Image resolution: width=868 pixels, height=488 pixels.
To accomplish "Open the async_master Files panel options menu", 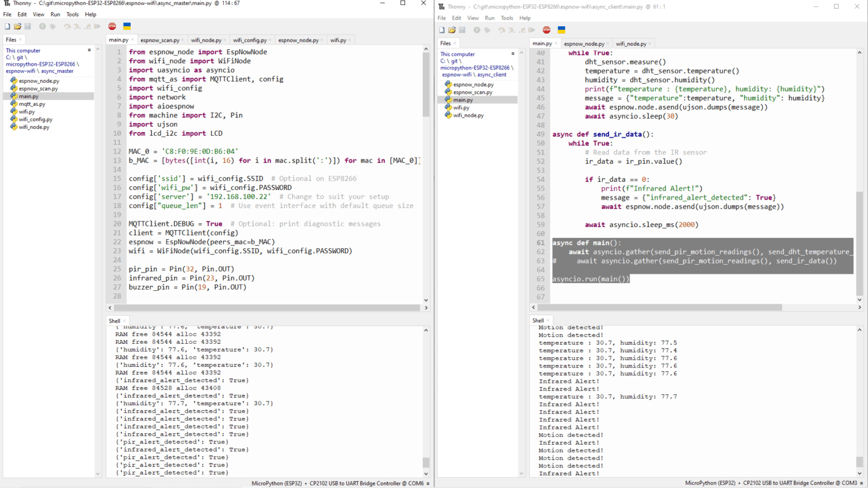I will click(x=89, y=50).
